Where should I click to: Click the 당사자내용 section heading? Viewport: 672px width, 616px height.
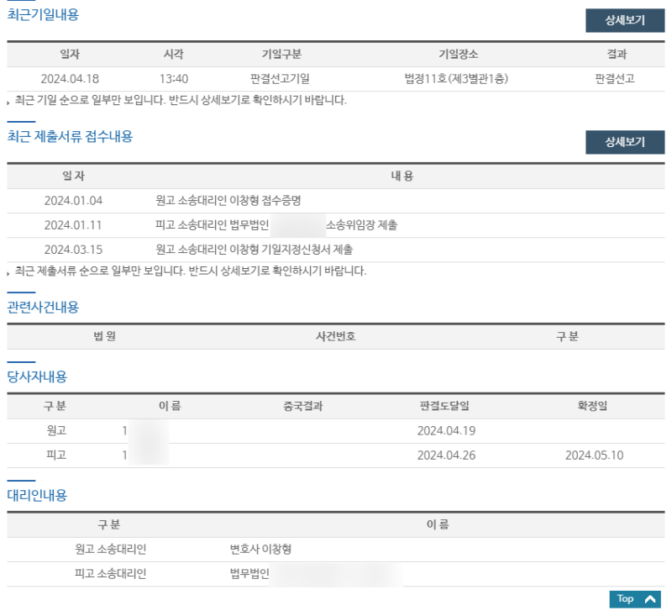click(x=37, y=376)
